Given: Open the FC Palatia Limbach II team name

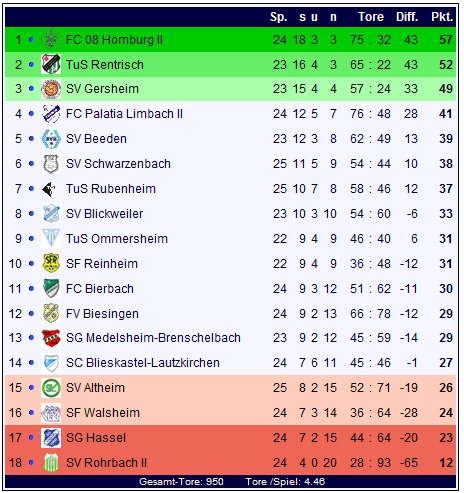Looking at the screenshot, I should [124, 114].
